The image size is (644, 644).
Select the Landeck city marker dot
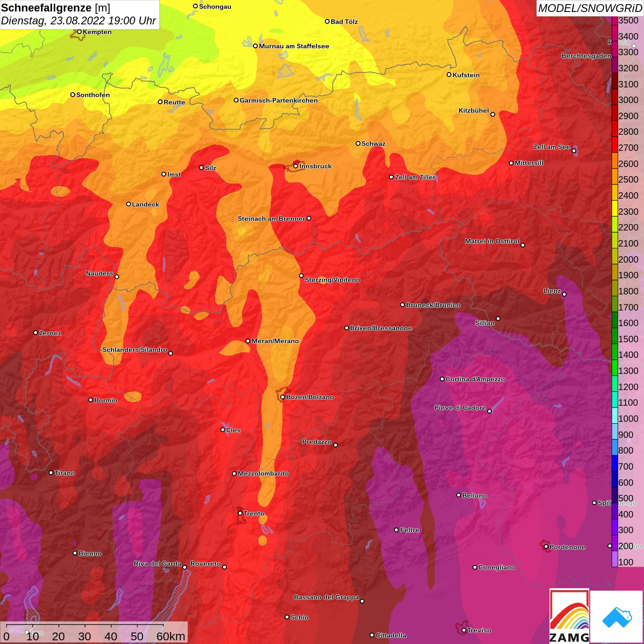point(128,204)
